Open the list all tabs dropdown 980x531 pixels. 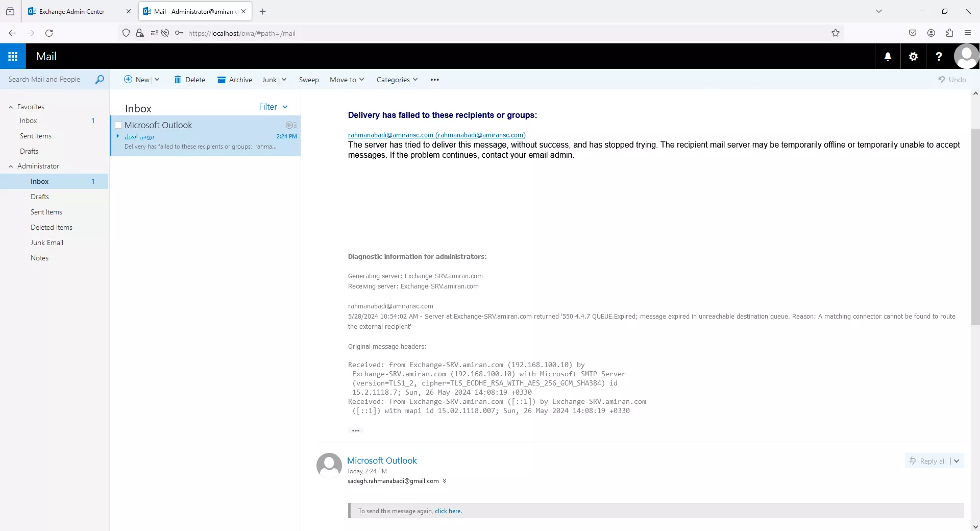click(879, 11)
